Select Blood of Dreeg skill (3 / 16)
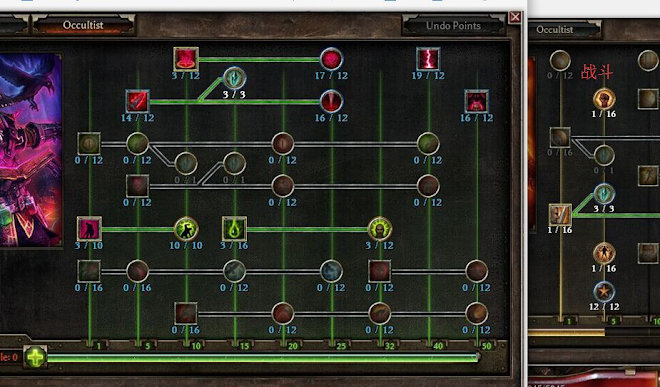The height and width of the screenshot is (387, 660). (234, 229)
